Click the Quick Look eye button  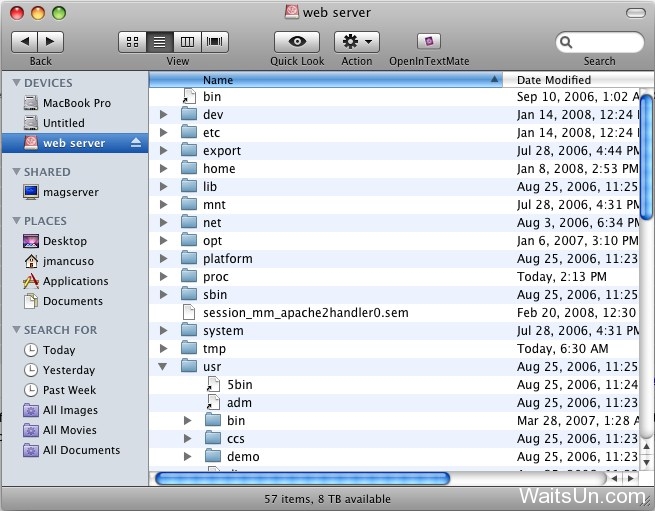point(297,42)
